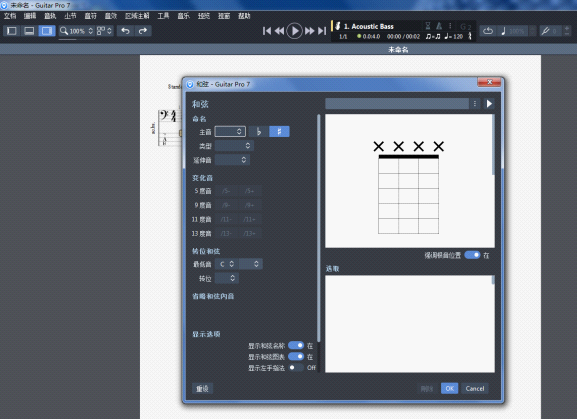Viewport: 577px width, 419px height.
Task: Toggle the /13+ alteration button
Action: 249,233
